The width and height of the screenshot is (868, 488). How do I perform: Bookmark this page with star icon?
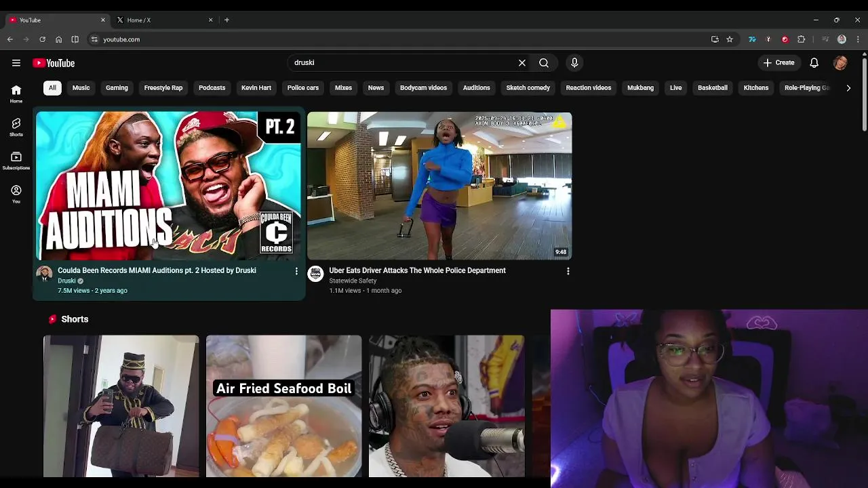pyautogui.click(x=730, y=39)
